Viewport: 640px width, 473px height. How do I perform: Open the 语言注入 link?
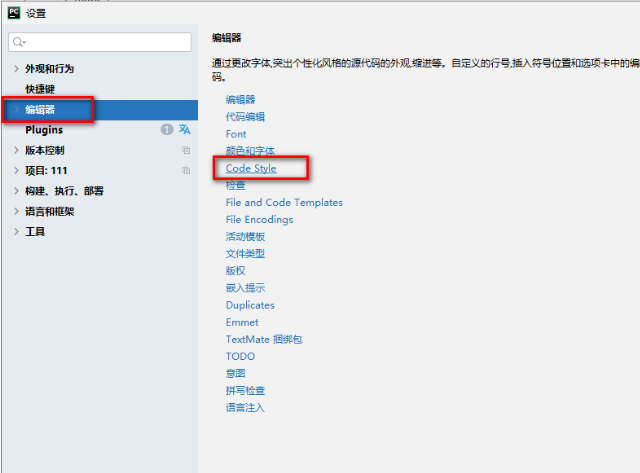point(245,408)
